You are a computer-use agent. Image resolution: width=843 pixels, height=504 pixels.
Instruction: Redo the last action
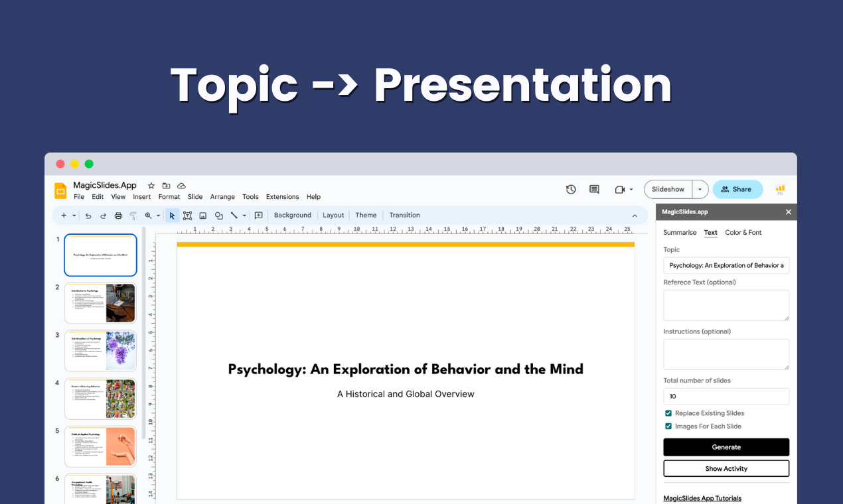point(103,216)
